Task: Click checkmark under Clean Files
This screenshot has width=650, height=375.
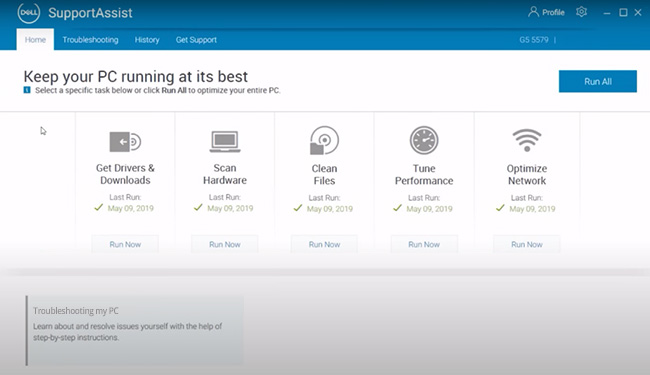Action: point(298,208)
